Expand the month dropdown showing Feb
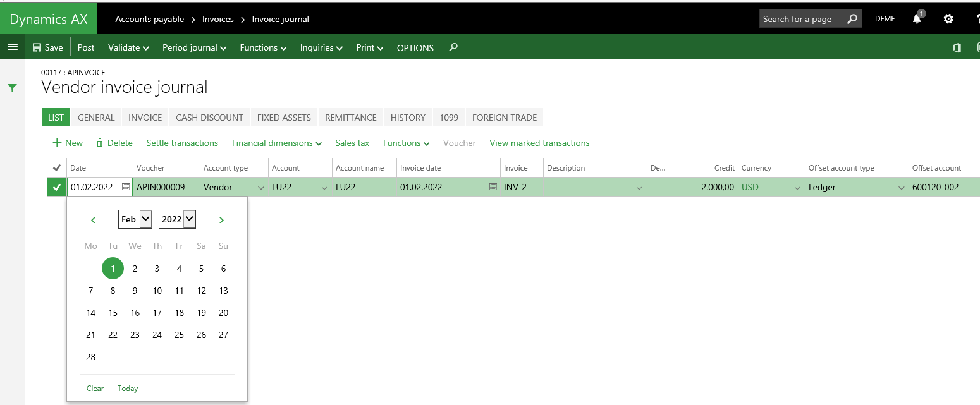 (135, 219)
